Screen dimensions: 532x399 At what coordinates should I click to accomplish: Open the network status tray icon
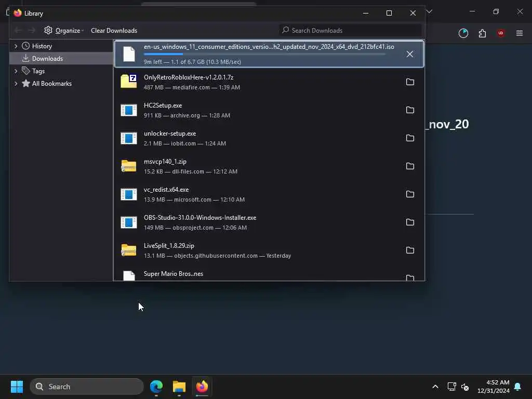[x=451, y=387]
